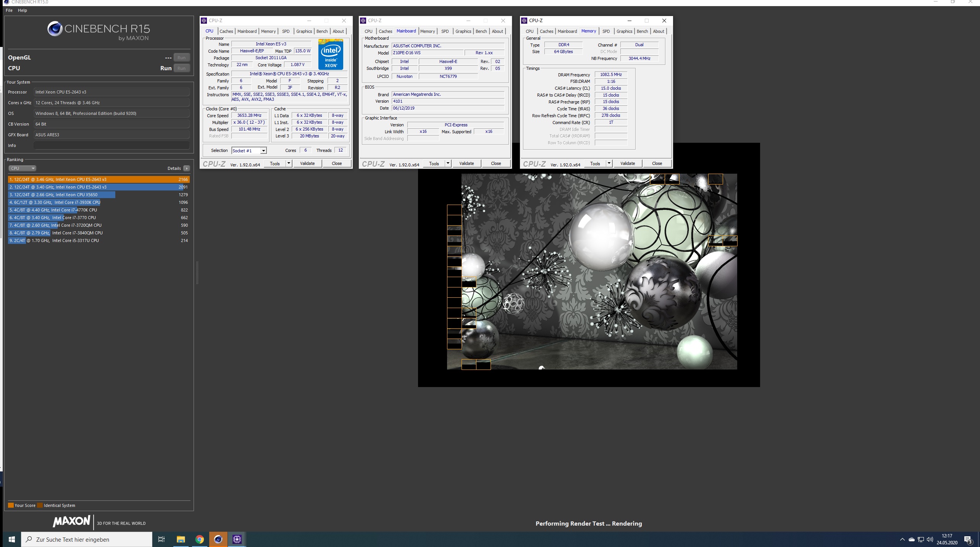Viewport: 980px width, 547px height.
Task: Open the OneDrive cloud tray icon
Action: (912, 539)
